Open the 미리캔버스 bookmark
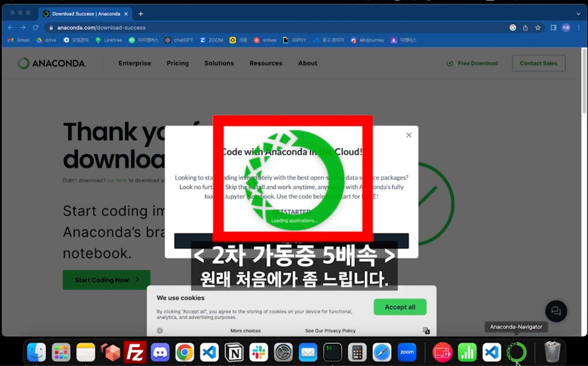The image size is (588, 366). [143, 40]
